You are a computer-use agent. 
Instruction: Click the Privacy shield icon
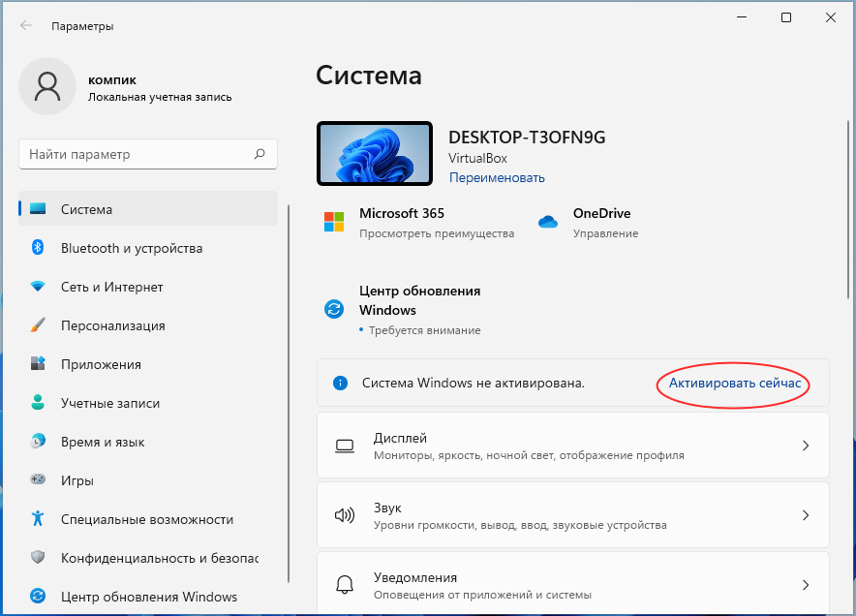(x=38, y=558)
